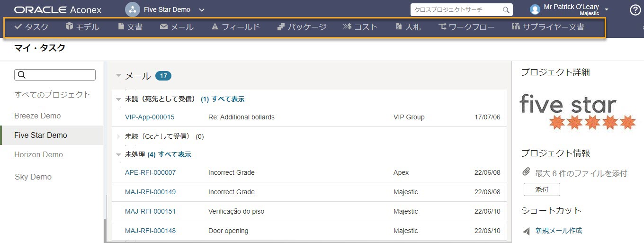Open the Five Star Demo project dropdown chevron
The height and width of the screenshot is (243, 644).
click(202, 10)
